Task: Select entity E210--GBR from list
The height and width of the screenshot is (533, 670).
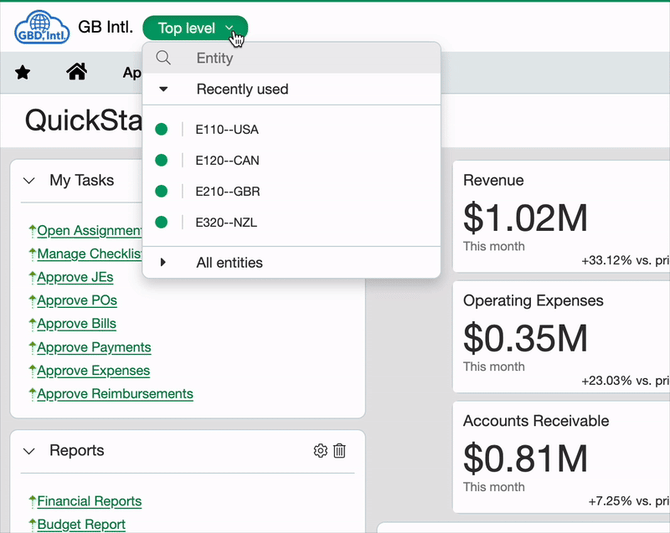Action: [x=227, y=191]
